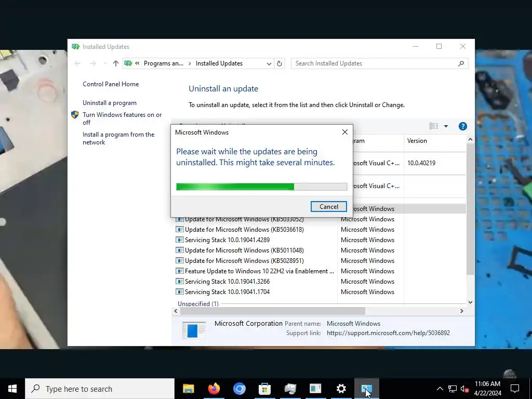Click the taskbar search box
Viewport: 532px width, 399px height.
[100, 389]
